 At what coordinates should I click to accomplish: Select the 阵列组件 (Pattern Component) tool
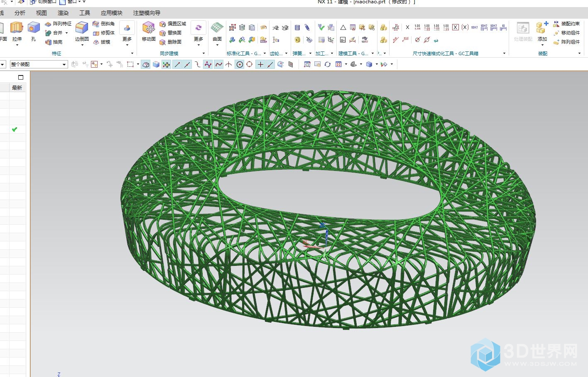point(566,42)
